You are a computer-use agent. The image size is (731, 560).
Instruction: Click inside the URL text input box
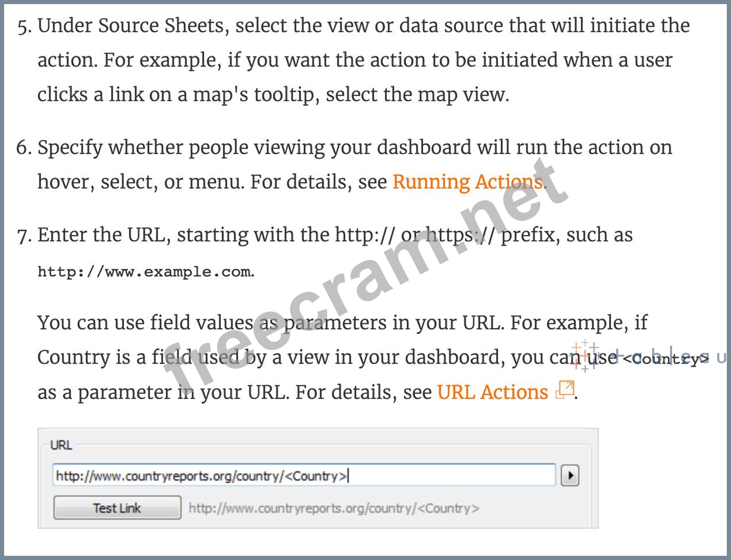303,476
